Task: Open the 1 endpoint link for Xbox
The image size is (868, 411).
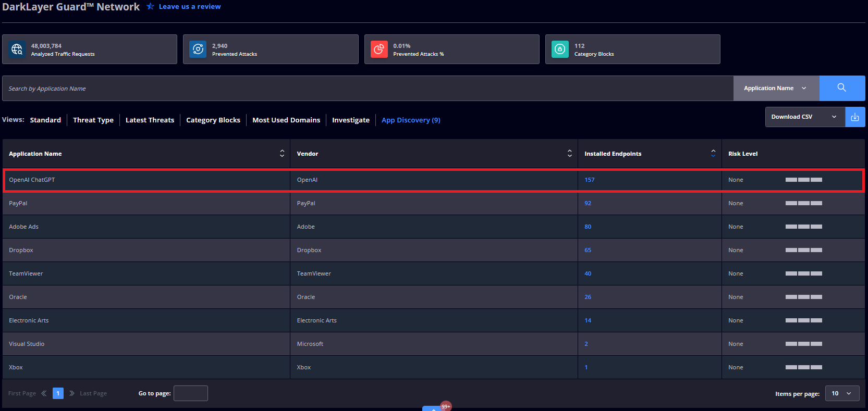Action: [586, 367]
